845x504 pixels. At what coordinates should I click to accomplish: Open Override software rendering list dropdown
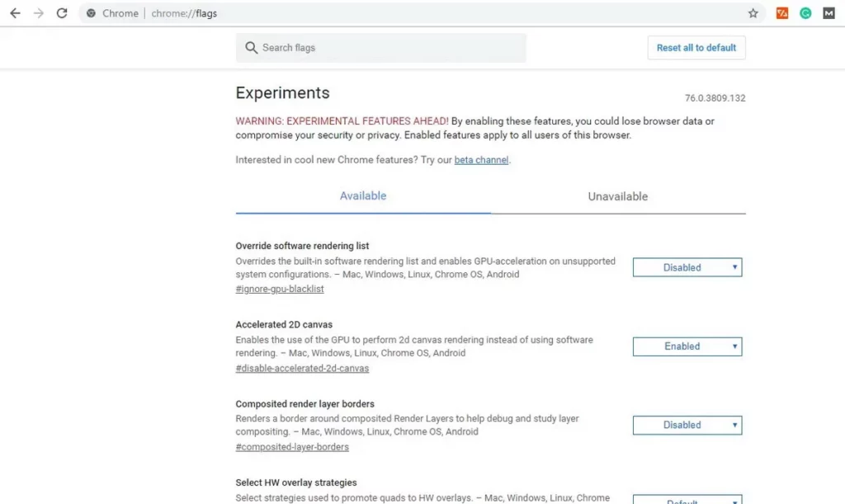point(687,267)
